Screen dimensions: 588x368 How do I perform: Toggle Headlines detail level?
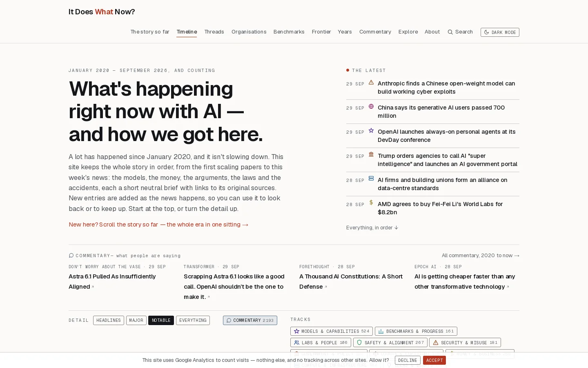coord(109,320)
